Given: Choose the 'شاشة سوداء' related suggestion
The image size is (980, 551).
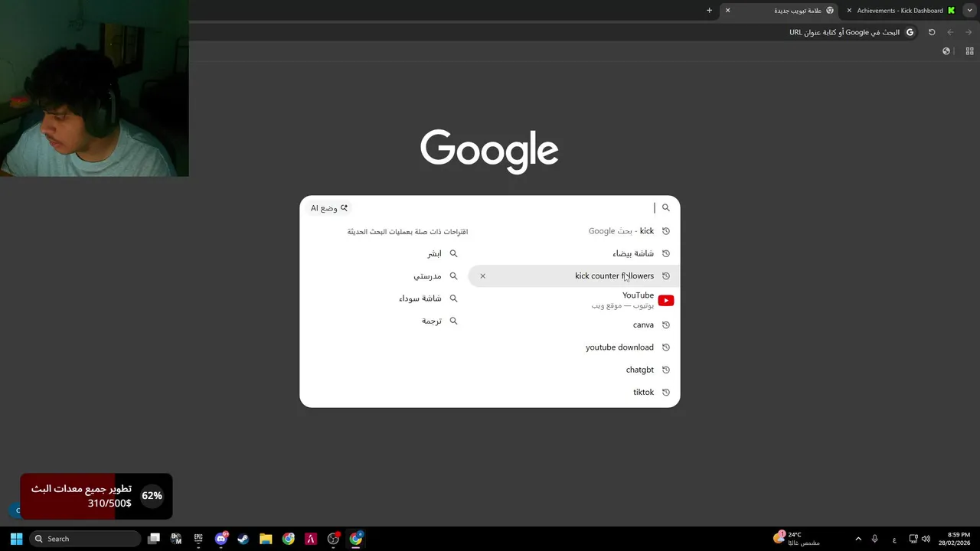Looking at the screenshot, I should [x=420, y=298].
